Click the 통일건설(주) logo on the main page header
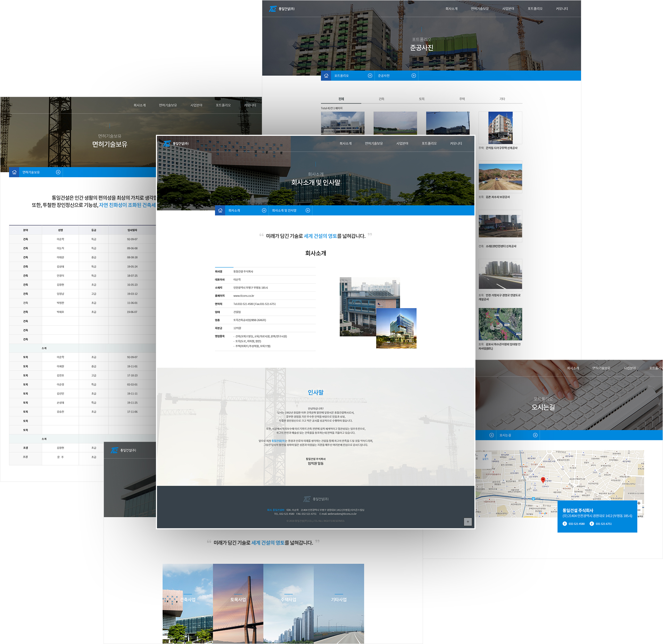The image size is (663, 644). tap(123, 451)
